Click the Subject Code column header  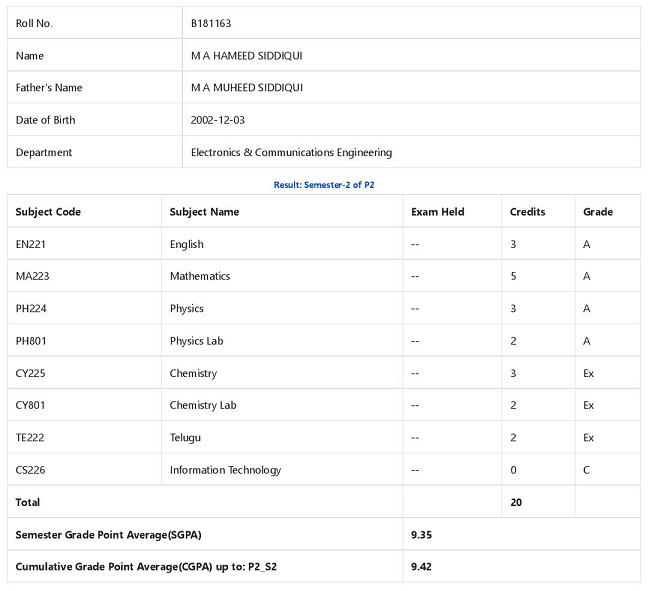coord(48,212)
